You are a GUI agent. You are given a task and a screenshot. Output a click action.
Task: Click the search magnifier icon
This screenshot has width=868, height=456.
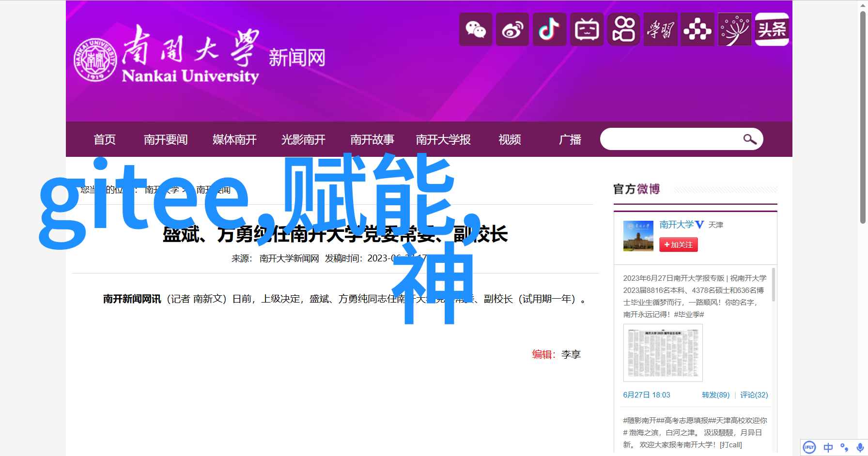[749, 139]
